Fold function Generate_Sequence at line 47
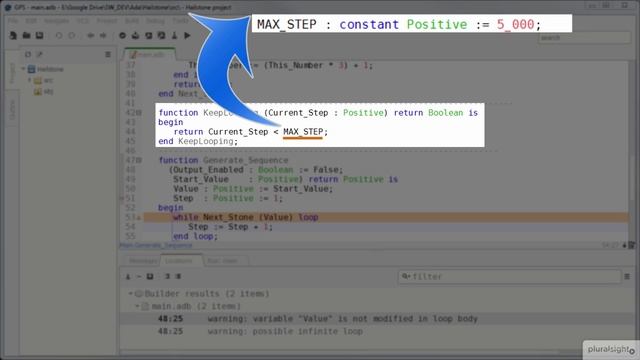Screen dimensions: 640x360 tap(139, 160)
